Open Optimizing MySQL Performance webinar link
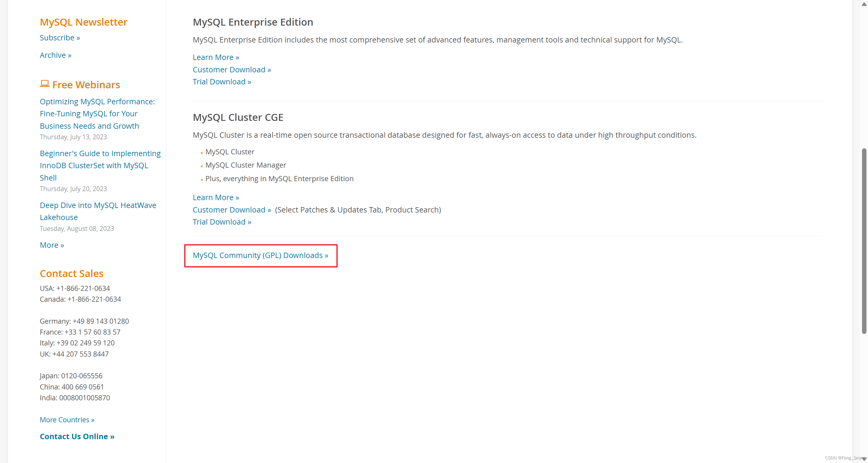 [97, 114]
